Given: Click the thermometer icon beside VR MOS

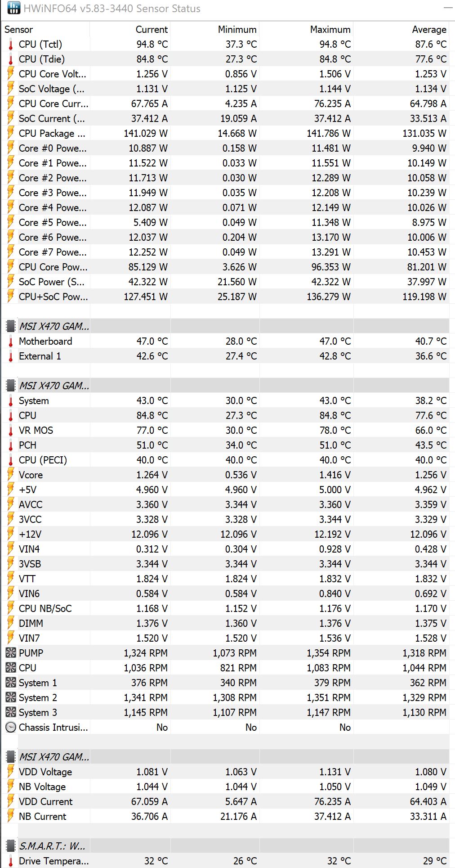Looking at the screenshot, I should pos(11,430).
